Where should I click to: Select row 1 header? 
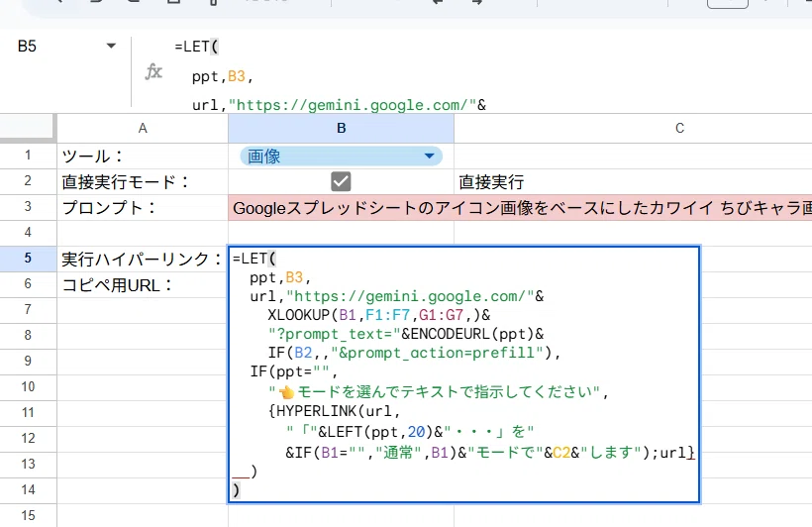click(x=28, y=156)
